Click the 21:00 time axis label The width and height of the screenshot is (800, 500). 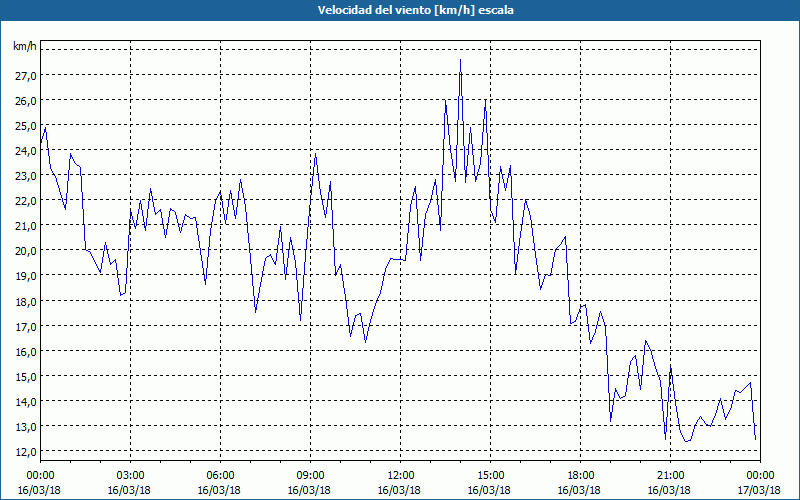[670, 476]
